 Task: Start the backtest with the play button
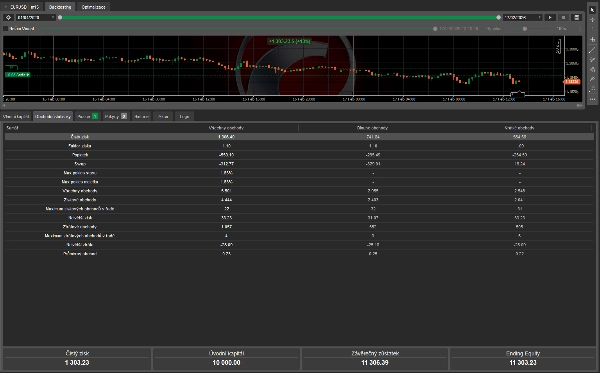click(x=550, y=18)
